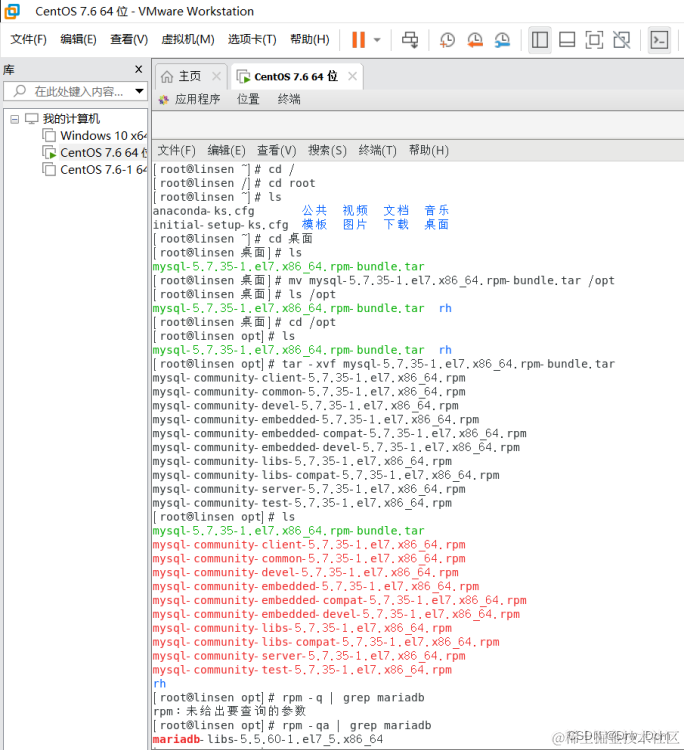Switch to the CentOS 7.6 64 位 tab
The height and width of the screenshot is (751, 685).
click(x=296, y=77)
